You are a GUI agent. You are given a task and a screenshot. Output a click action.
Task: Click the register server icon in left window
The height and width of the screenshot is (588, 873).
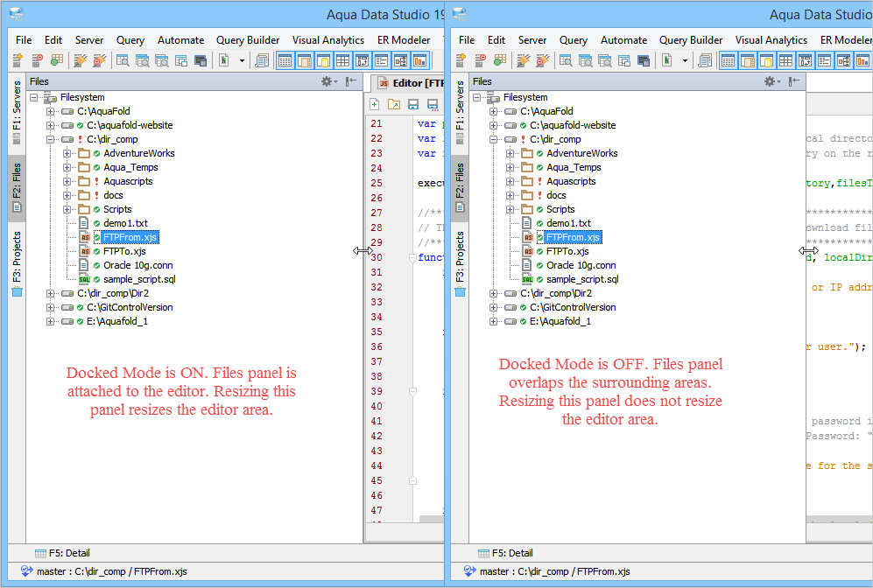tap(18, 60)
